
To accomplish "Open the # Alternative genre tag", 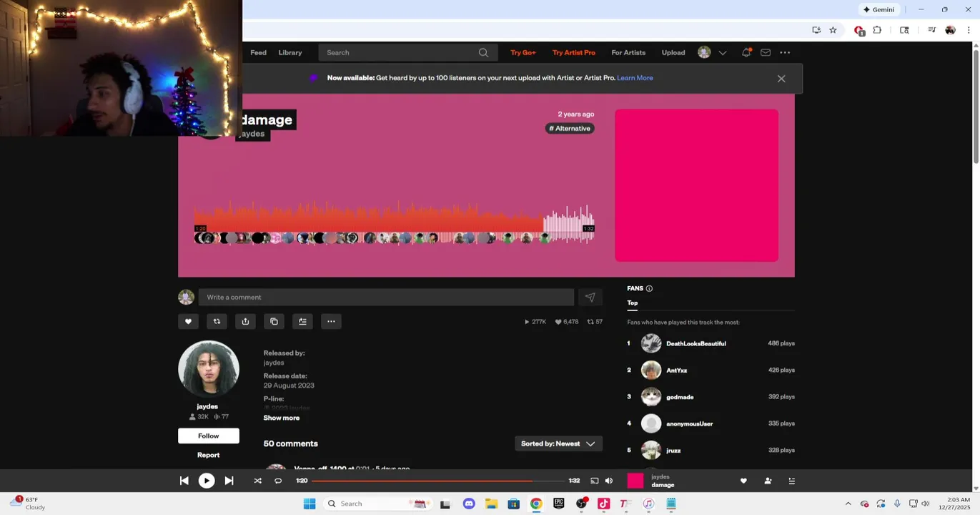I will tap(570, 129).
